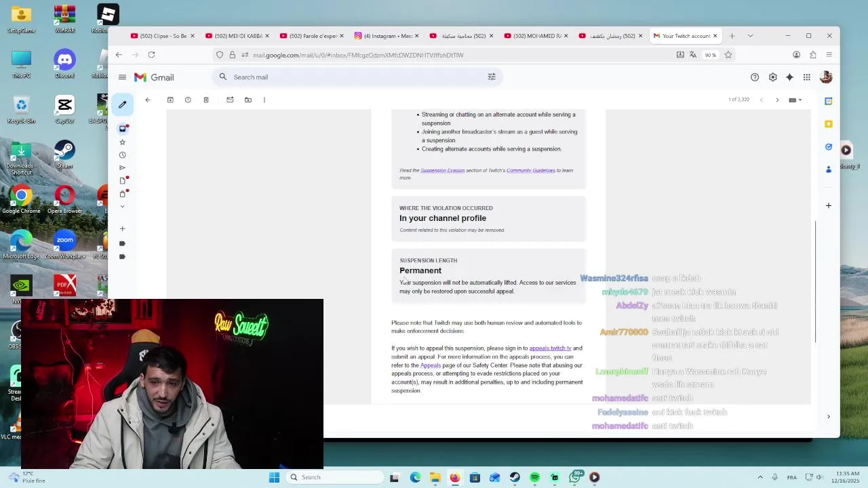Screen dimensions: 868x488
Task: Switch to the Clipse - So Be tab
Action: coord(161,36)
